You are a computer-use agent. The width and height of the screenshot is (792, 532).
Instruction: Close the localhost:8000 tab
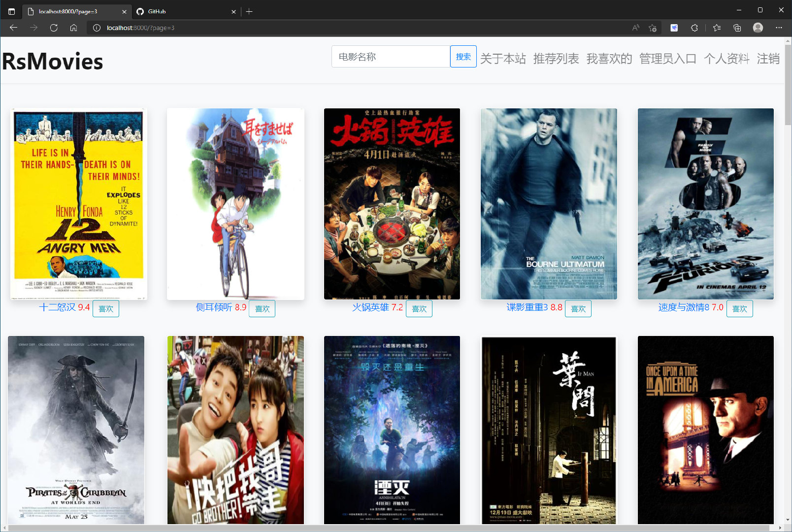click(124, 11)
